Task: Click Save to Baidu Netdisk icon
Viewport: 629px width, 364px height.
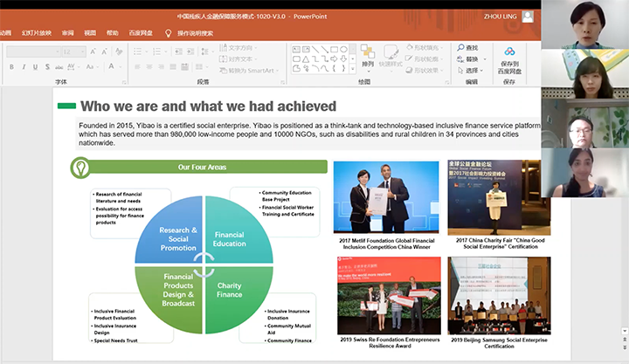Action: point(509,52)
